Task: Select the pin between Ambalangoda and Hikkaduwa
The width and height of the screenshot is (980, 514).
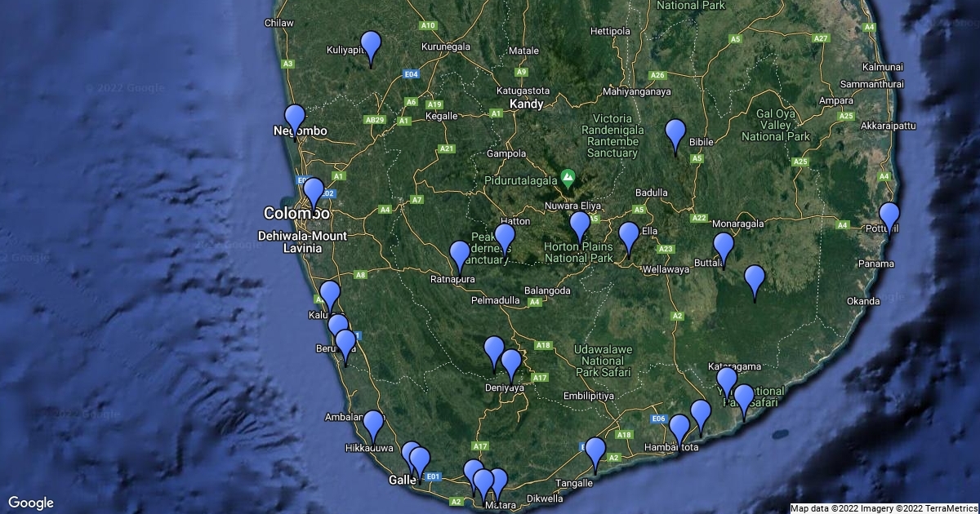Action: [x=373, y=424]
